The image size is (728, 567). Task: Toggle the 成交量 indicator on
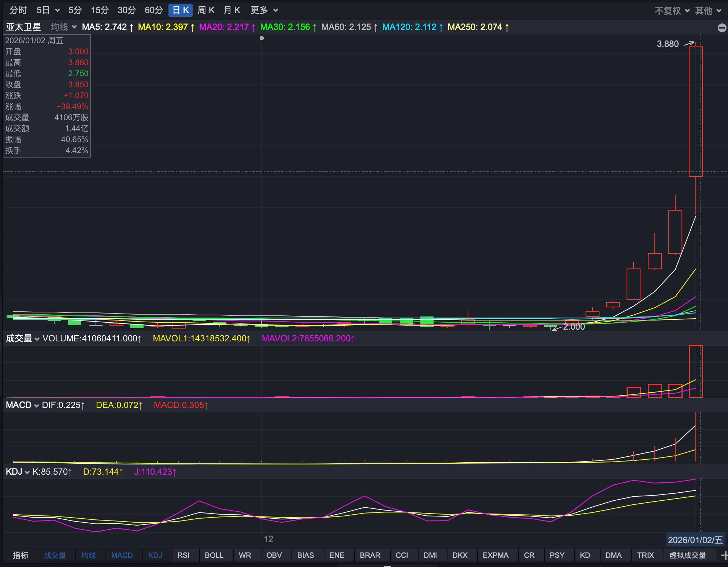(x=55, y=555)
